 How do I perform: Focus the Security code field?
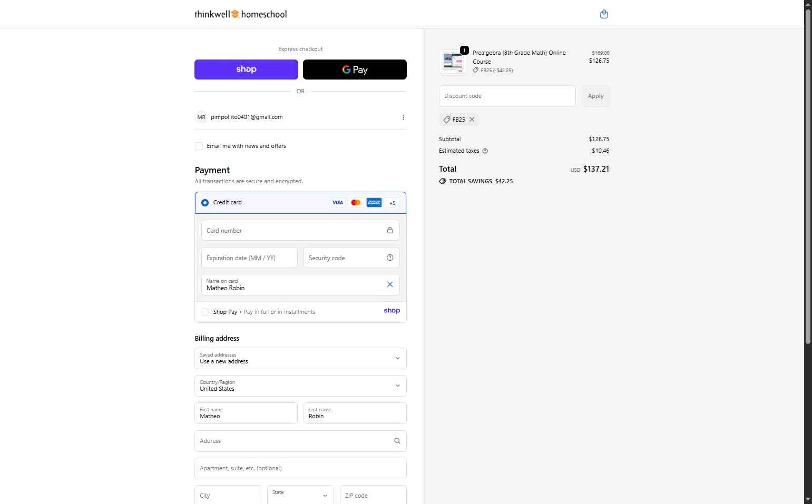pos(351,258)
